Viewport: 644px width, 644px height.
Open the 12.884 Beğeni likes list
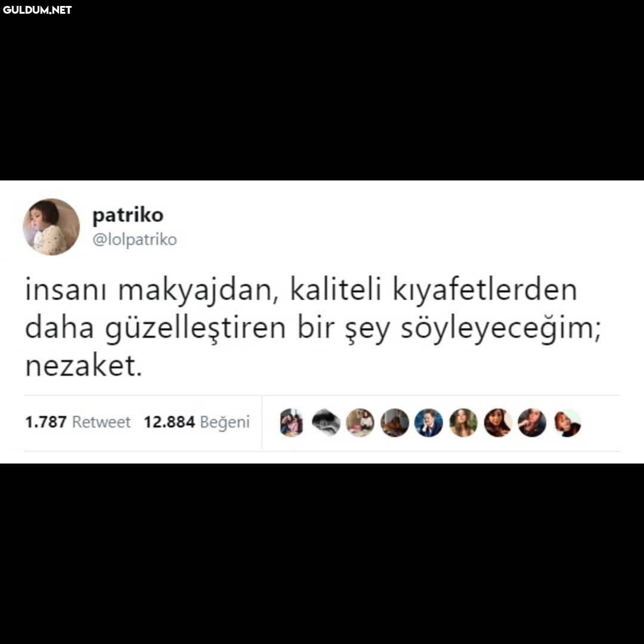(x=197, y=422)
